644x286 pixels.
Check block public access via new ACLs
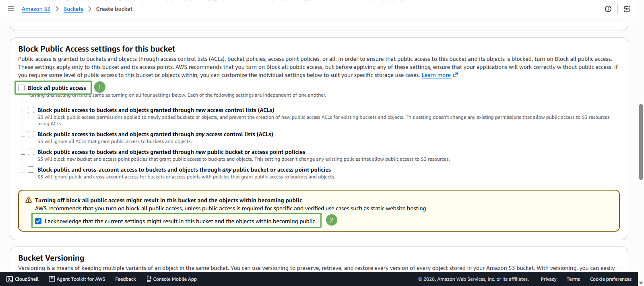click(x=31, y=110)
